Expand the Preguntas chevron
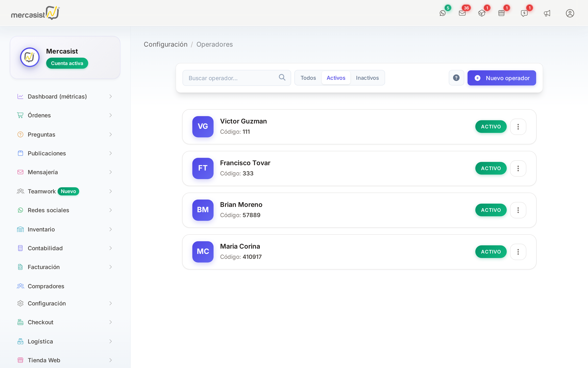Screen dimensions: 588x368 point(110,134)
